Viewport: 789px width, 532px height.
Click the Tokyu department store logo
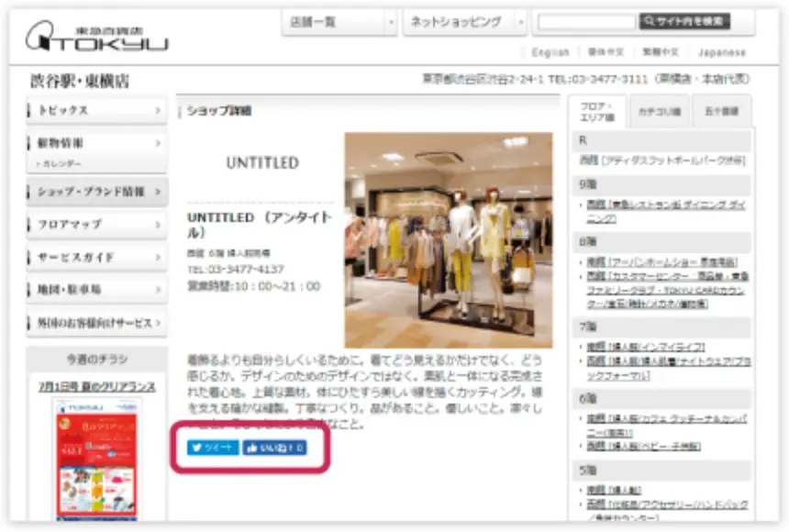pos(96,35)
